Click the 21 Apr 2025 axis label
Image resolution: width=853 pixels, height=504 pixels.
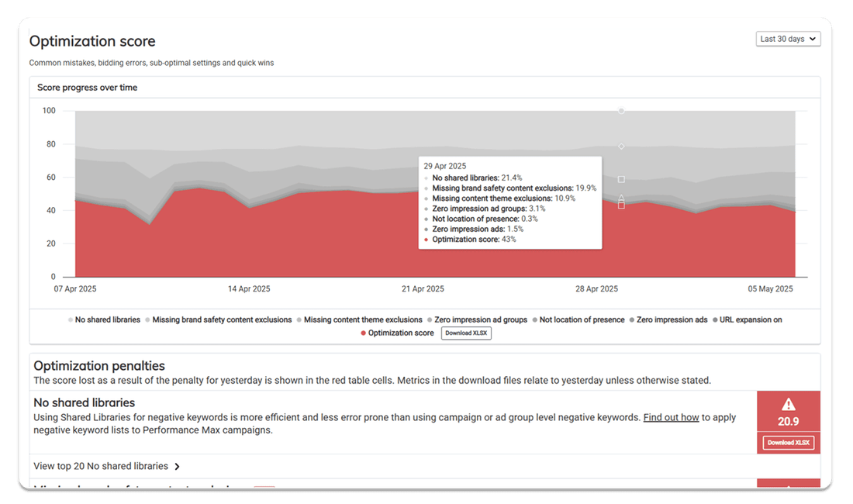click(x=423, y=288)
